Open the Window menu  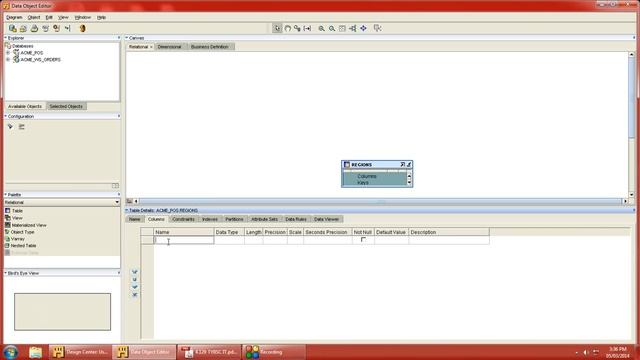[83, 18]
